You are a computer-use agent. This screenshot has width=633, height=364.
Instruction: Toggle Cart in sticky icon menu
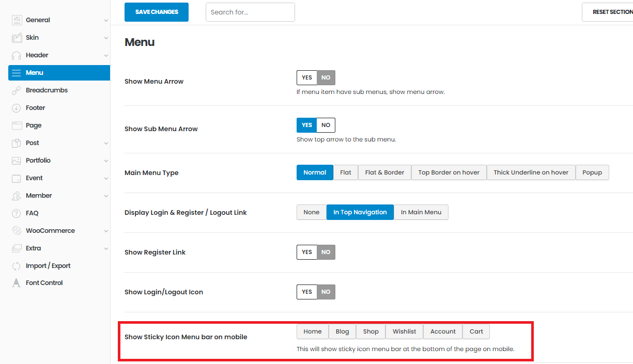click(476, 331)
